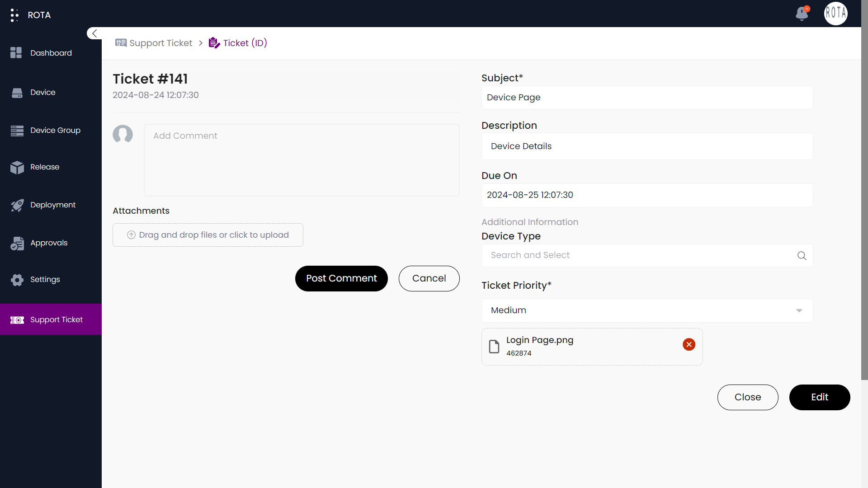Click the Support Ticket icon in sidebar

click(17, 320)
